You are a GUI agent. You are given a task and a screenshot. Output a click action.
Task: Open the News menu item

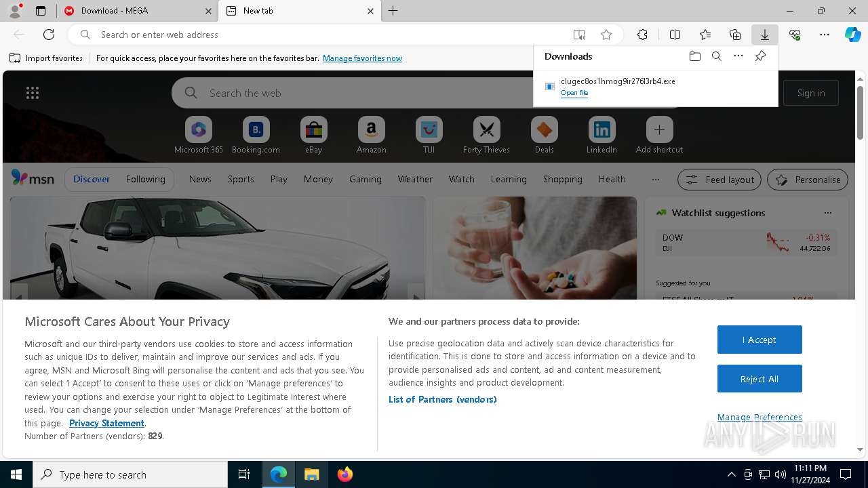[x=200, y=179]
